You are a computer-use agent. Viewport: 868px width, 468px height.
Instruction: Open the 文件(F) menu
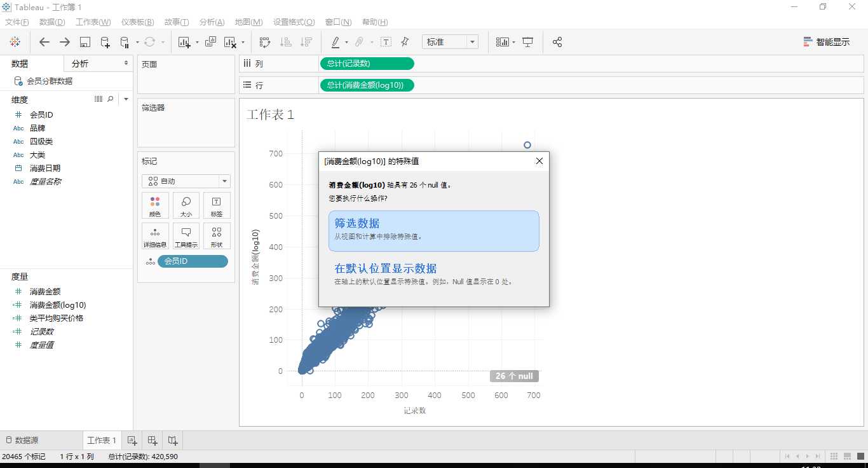coord(17,22)
